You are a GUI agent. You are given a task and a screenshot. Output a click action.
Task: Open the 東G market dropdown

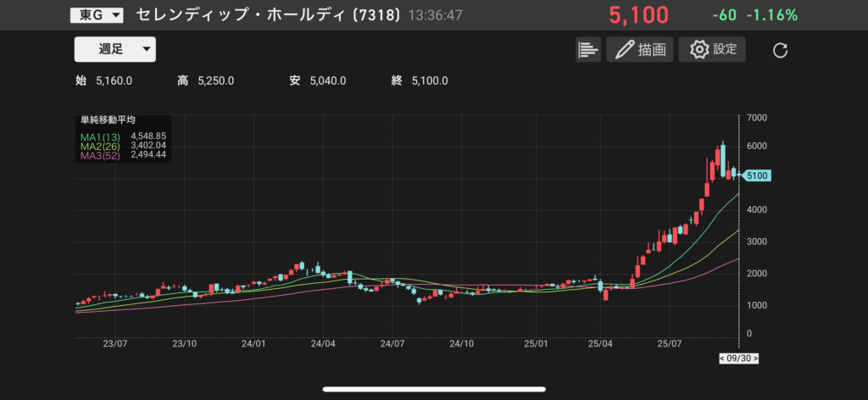pyautogui.click(x=96, y=15)
